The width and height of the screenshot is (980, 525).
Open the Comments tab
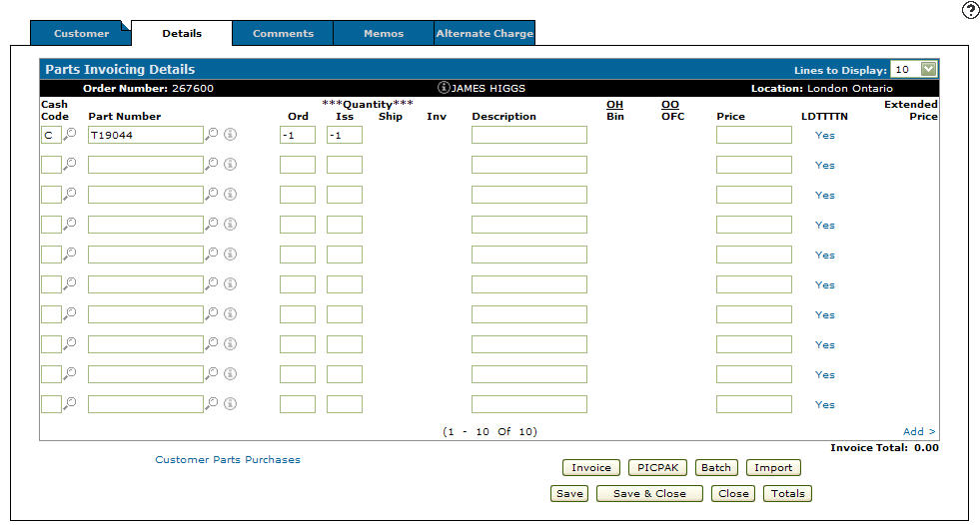283,33
